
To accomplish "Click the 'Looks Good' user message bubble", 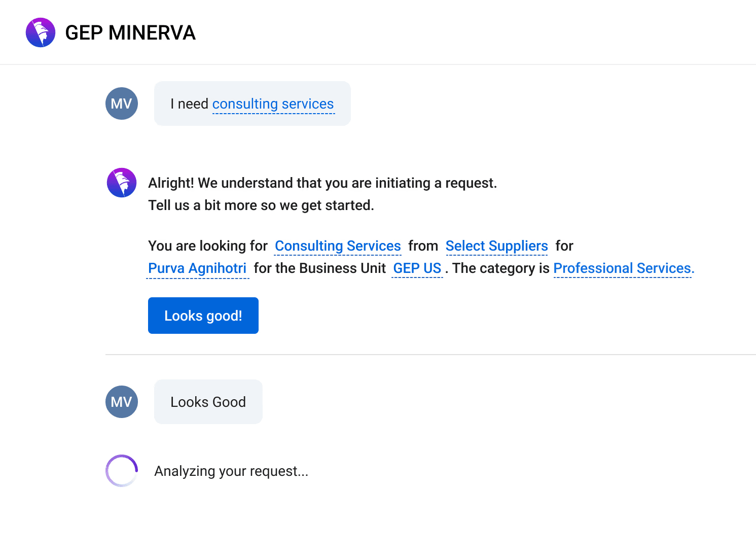I will click(x=208, y=402).
